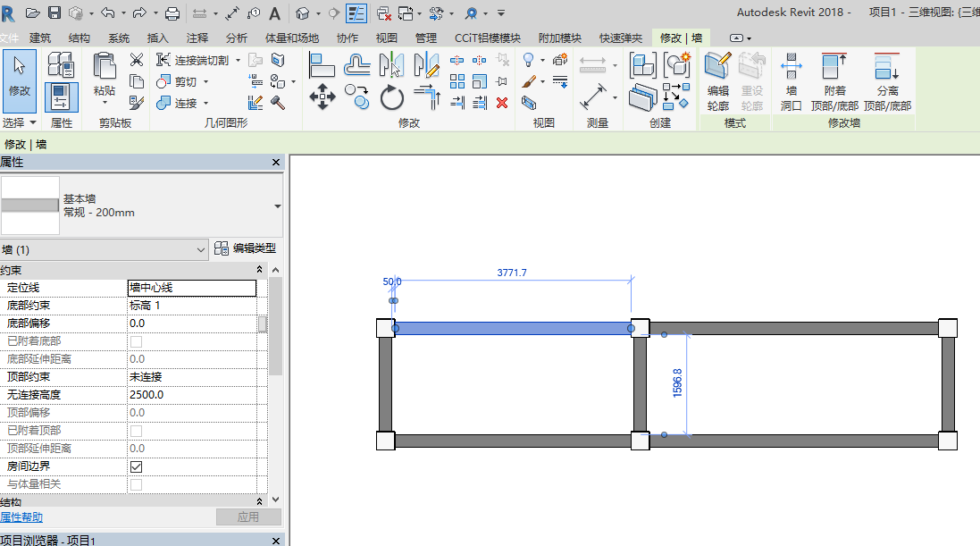Click Detach Top/Base (分离) tool

click(887, 82)
